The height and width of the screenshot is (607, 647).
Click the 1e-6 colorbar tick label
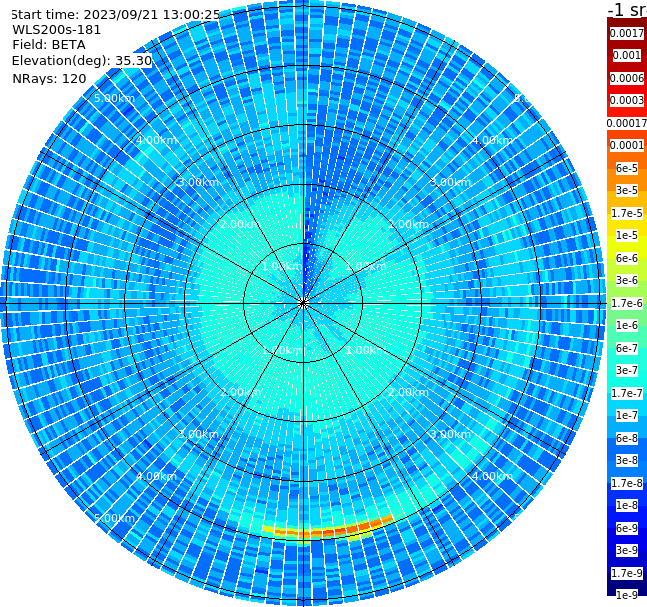coord(627,325)
